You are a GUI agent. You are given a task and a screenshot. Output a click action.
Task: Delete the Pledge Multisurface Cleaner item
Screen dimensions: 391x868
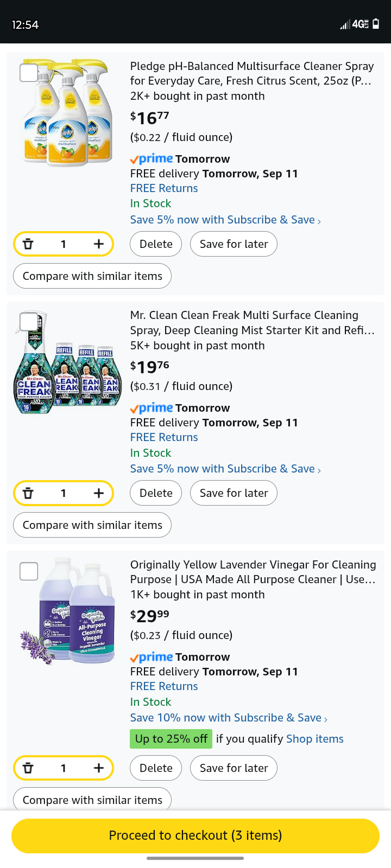tap(156, 244)
